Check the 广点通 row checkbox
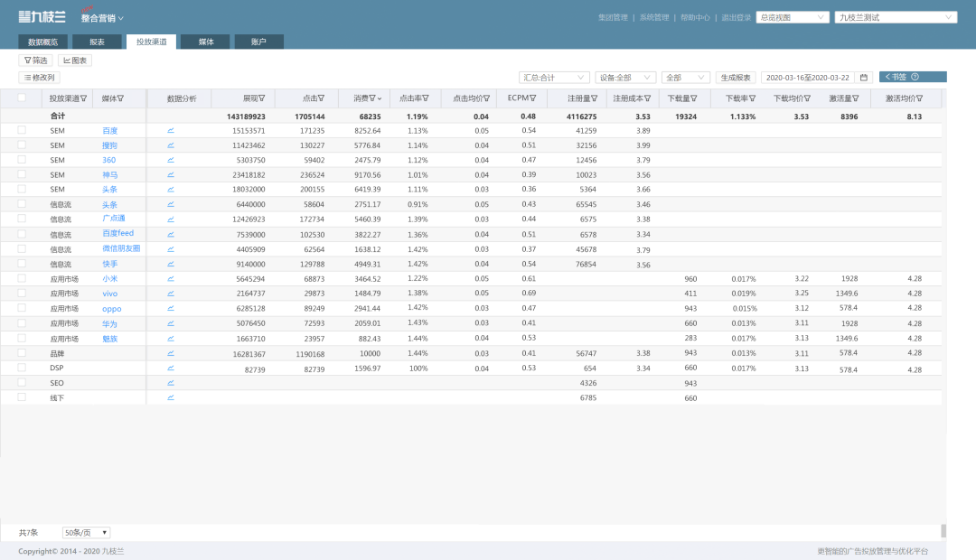The height and width of the screenshot is (560, 976). pos(22,219)
